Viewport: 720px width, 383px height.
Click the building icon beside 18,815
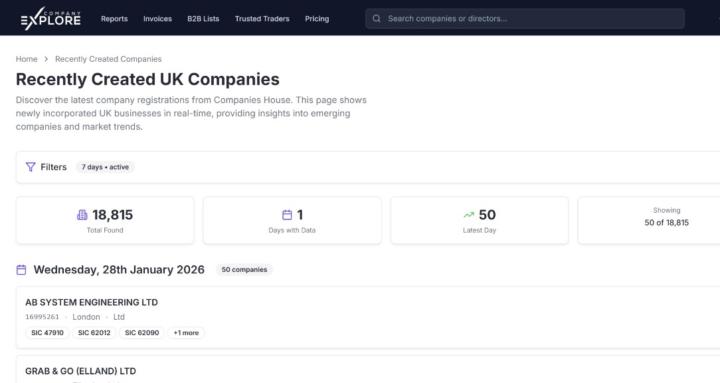pyautogui.click(x=82, y=214)
